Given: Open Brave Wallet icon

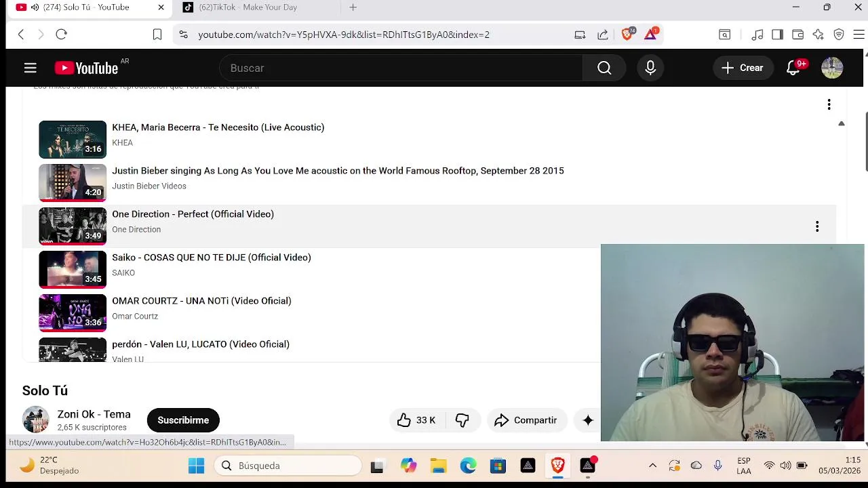Looking at the screenshot, I should (798, 35).
